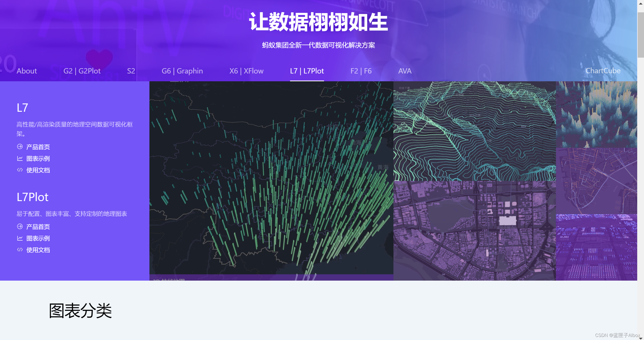Select the L7 | L7Plot tab
Image resolution: width=644 pixels, height=340 pixels.
point(307,71)
